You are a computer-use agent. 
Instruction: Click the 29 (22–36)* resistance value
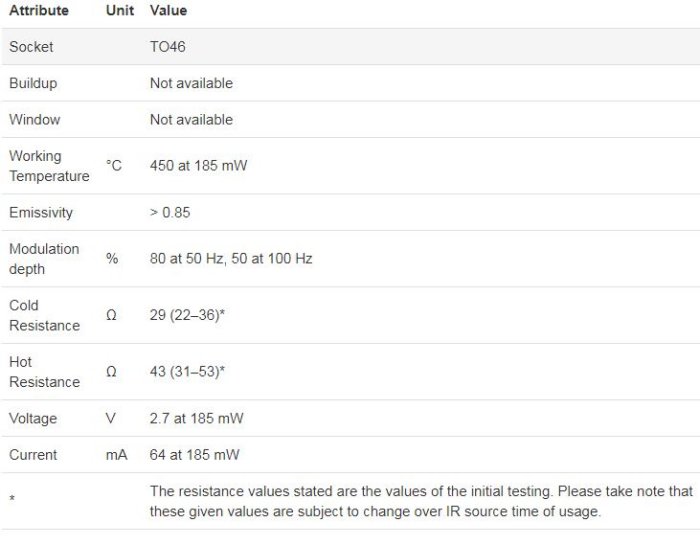pos(187,315)
